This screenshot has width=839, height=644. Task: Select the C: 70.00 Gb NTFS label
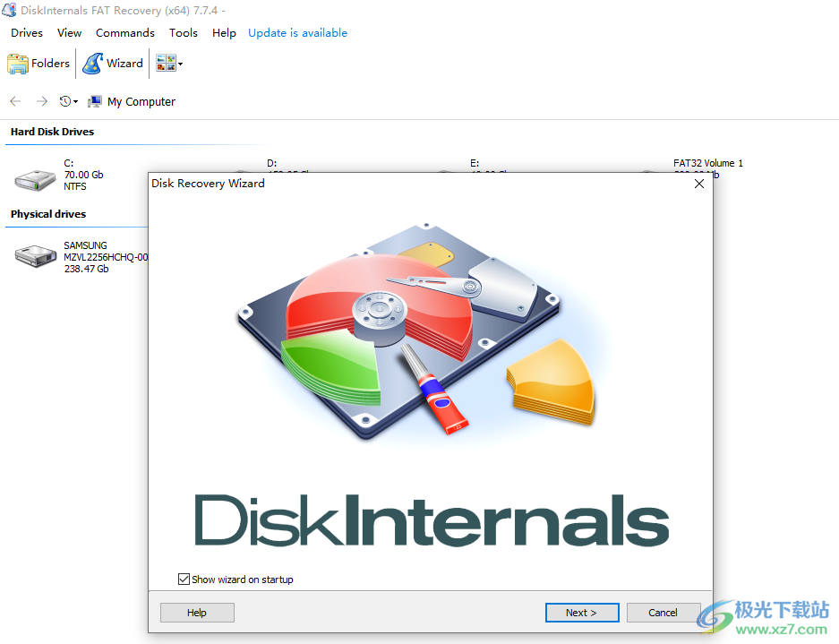[83, 175]
